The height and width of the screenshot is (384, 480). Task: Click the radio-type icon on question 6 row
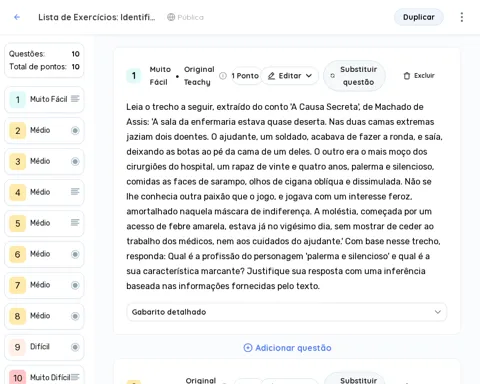pyautogui.click(x=75, y=254)
